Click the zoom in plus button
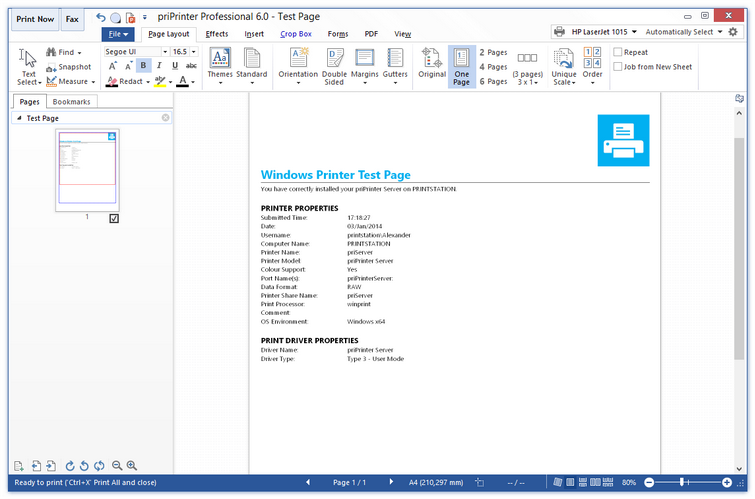Image resolution: width=755 pixels, height=499 pixels. tap(727, 482)
